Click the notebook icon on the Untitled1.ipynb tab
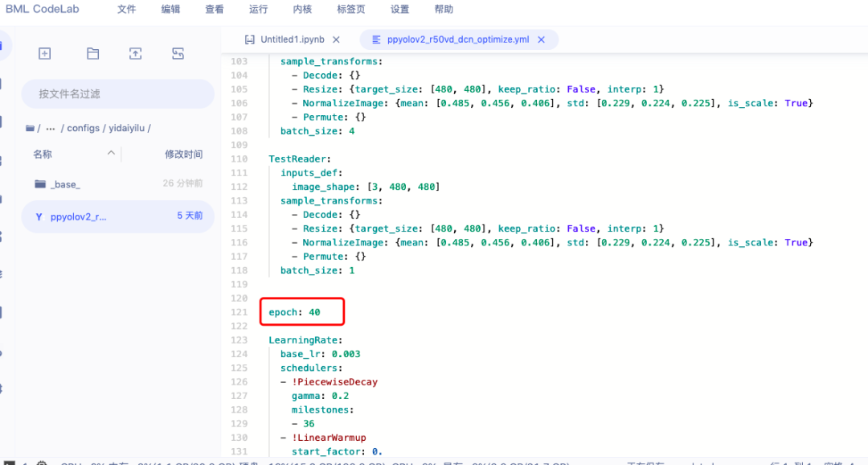This screenshot has width=868, height=465. point(250,39)
